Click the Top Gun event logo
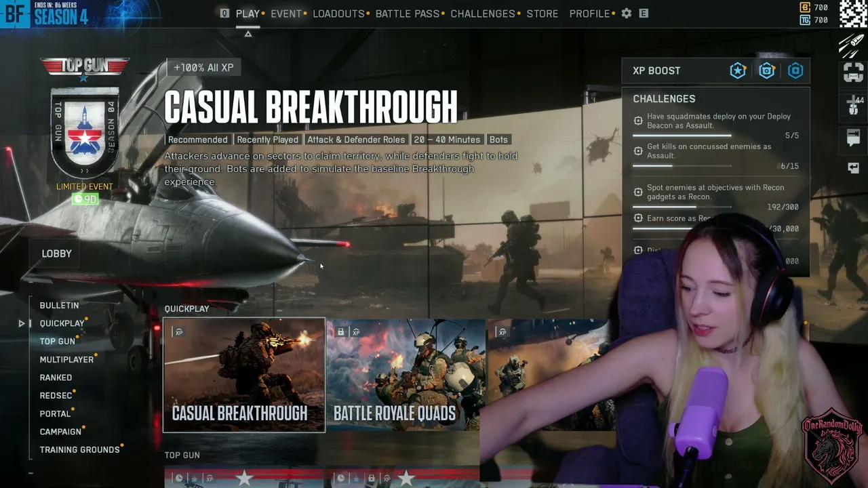Image resolution: width=868 pixels, height=488 pixels. click(85, 68)
